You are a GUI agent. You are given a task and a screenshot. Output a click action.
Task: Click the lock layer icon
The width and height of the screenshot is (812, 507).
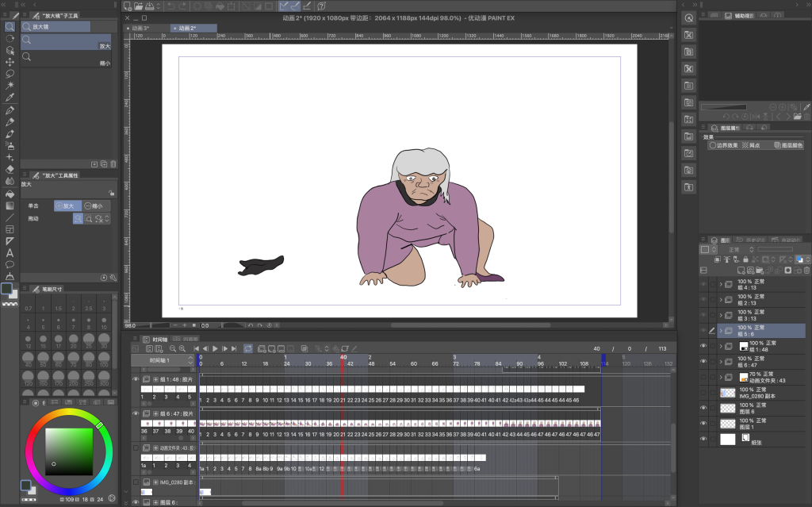[745, 259]
